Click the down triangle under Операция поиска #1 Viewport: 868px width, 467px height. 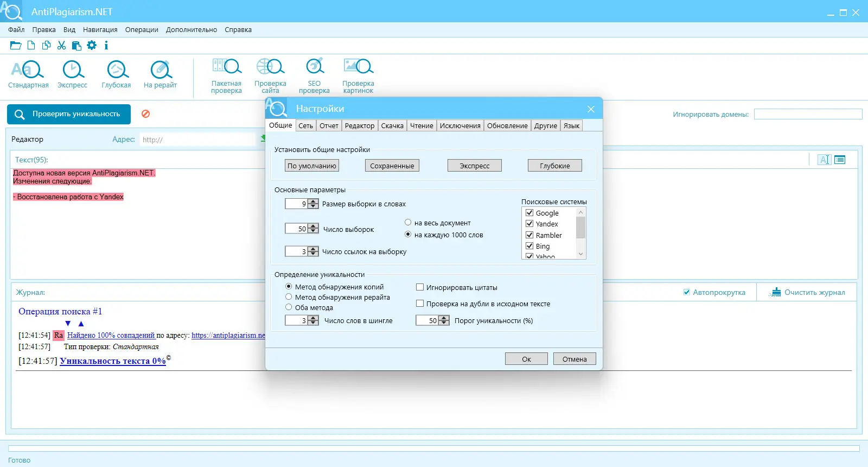[x=68, y=324]
